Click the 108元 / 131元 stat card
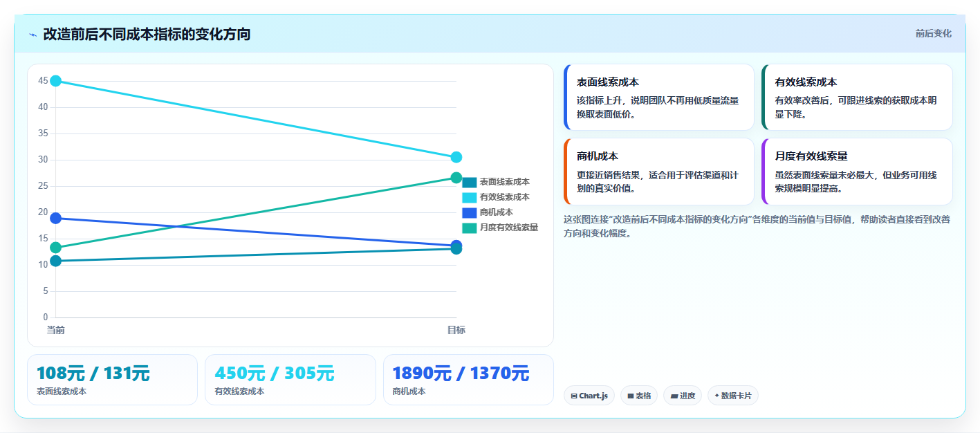The width and height of the screenshot is (980, 433). point(112,380)
